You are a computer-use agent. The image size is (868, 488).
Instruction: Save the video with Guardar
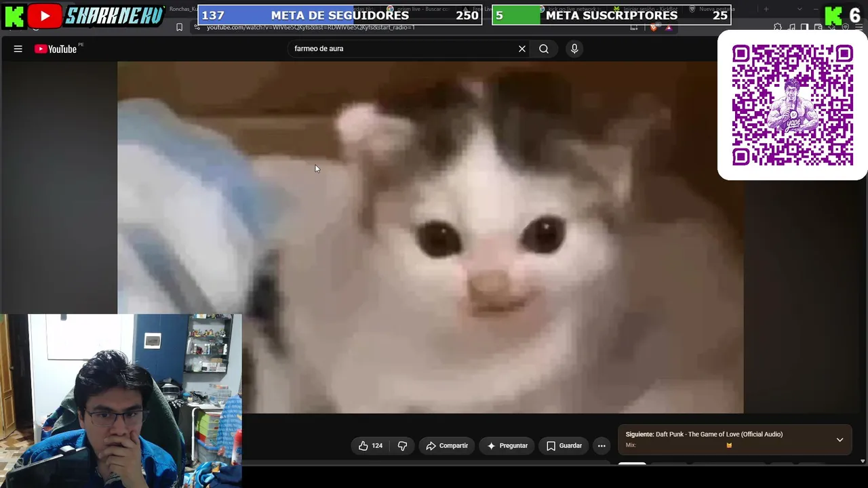(x=564, y=446)
